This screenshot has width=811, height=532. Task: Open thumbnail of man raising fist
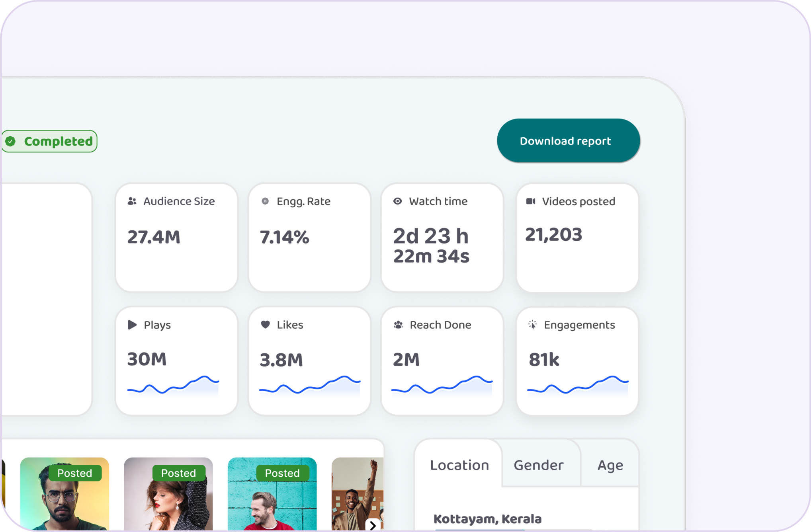(358, 494)
